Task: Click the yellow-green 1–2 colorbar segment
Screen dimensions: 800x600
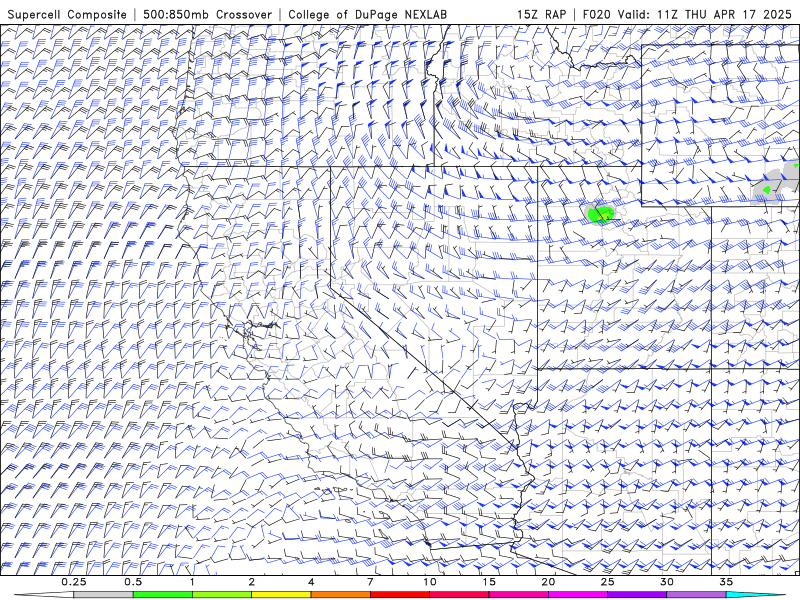Action: 221,595
